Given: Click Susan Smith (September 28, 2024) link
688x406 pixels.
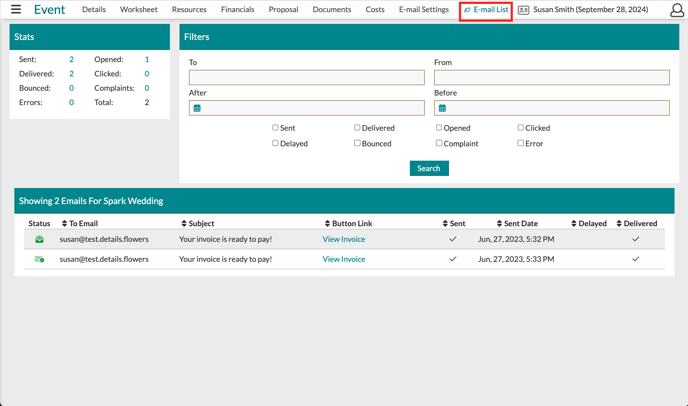Looking at the screenshot, I should click(x=591, y=10).
